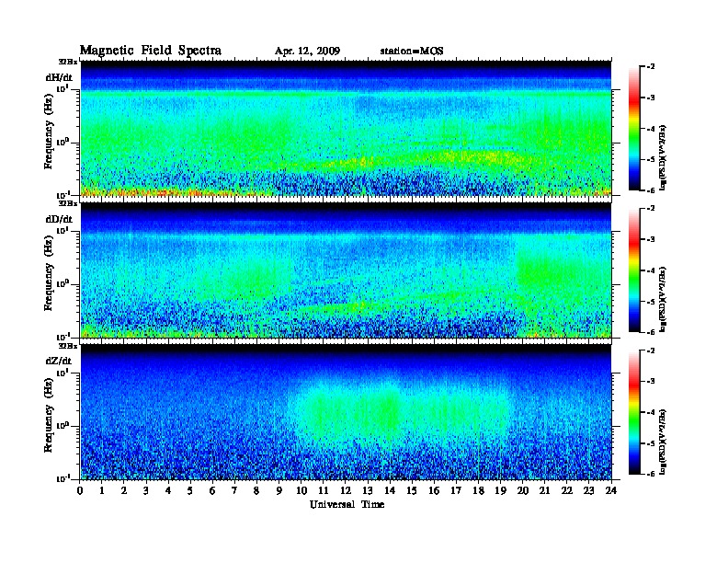Click the dH/dt panel label

click(59, 77)
